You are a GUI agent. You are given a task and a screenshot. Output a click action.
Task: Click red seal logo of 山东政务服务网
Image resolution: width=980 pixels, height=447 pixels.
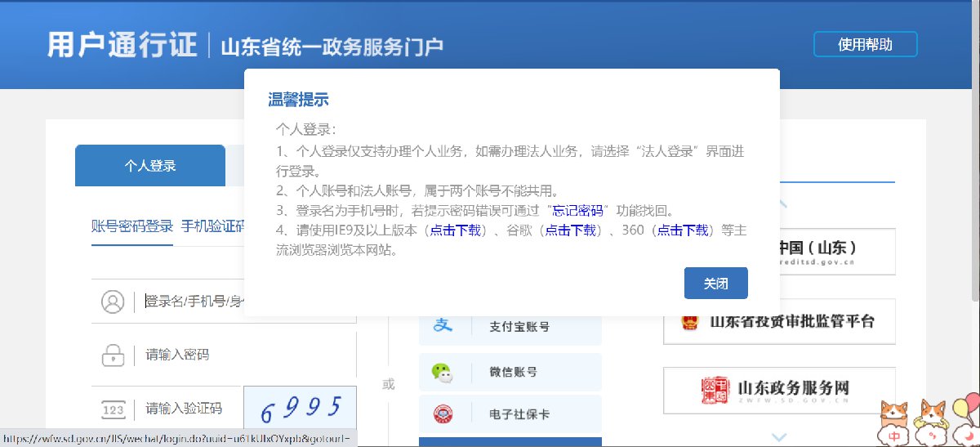pyautogui.click(x=716, y=390)
